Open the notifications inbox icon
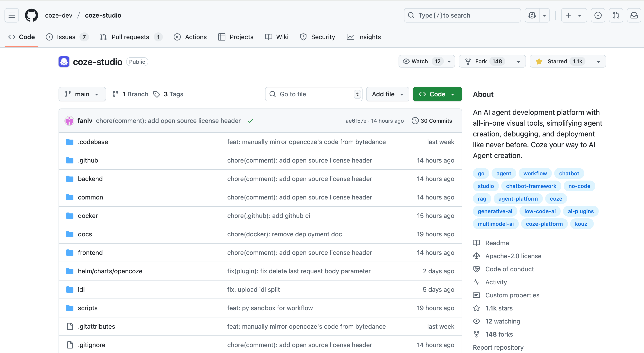The height and width of the screenshot is (353, 644). (x=634, y=15)
